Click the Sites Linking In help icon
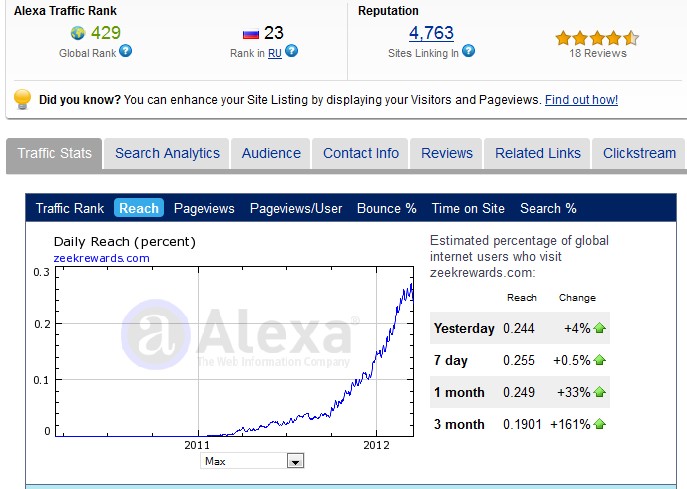This screenshot has width=687, height=489. (x=468, y=51)
